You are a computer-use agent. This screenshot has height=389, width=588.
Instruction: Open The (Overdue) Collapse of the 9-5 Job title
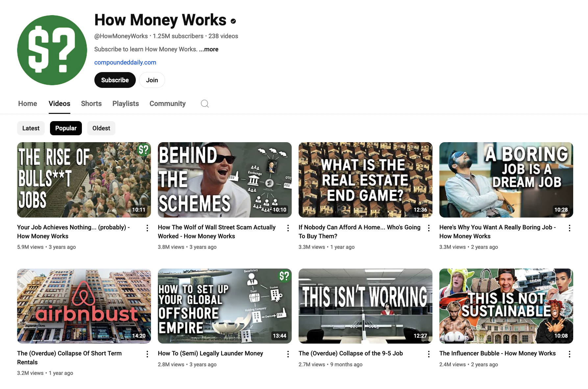click(x=351, y=353)
